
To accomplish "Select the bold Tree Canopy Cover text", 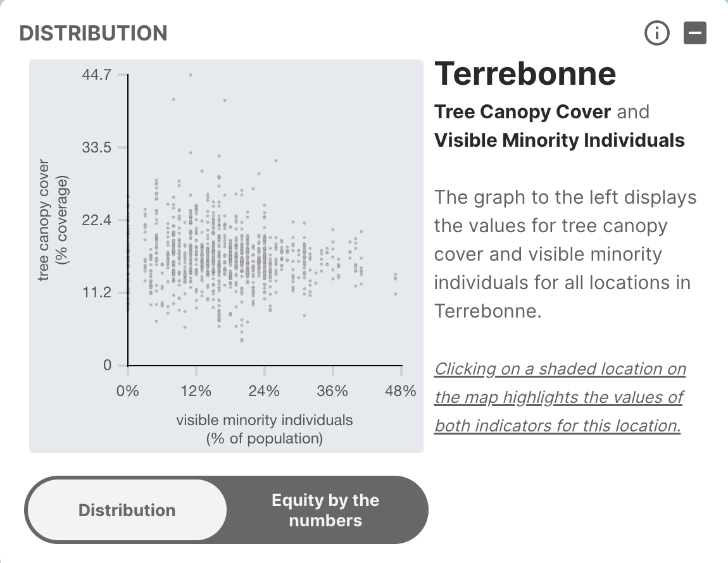I will click(522, 112).
